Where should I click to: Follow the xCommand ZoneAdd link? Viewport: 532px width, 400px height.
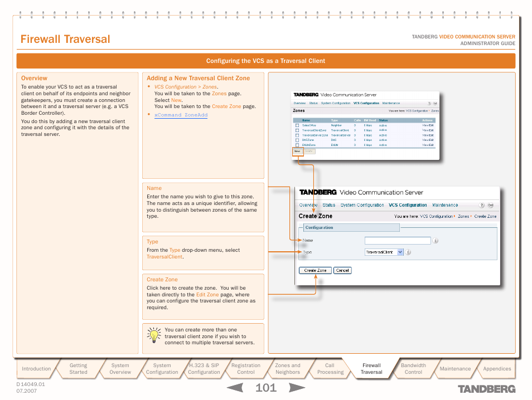coord(181,115)
